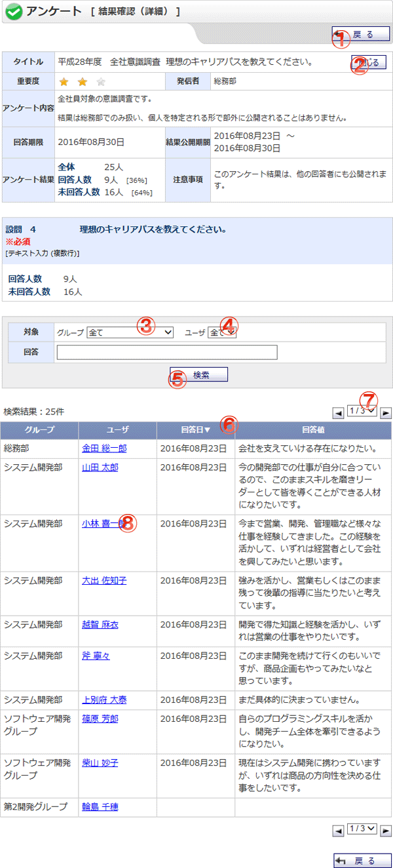Open the 1/3 page selector above the table
393x868 pixels.
tap(362, 411)
